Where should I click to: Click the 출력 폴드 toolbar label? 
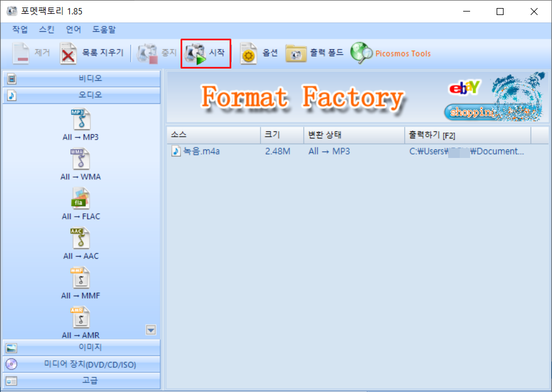tap(326, 52)
